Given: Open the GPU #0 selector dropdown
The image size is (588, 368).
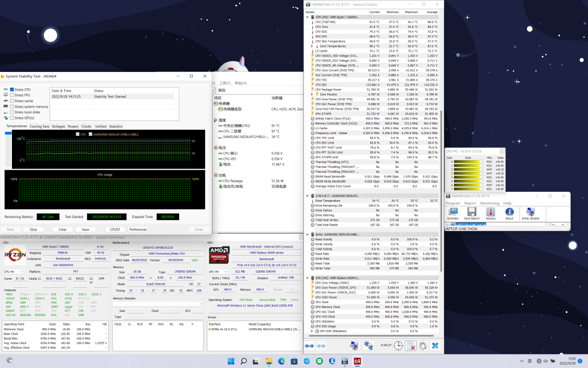Looking at the screenshot, I should pyautogui.click(x=219, y=271).
